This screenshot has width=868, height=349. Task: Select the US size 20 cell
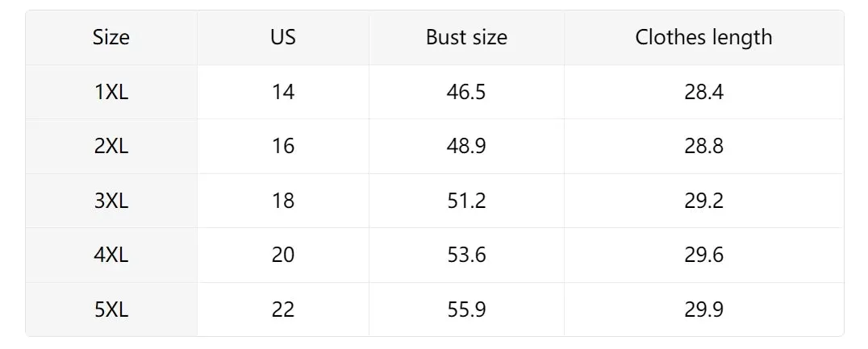click(283, 255)
